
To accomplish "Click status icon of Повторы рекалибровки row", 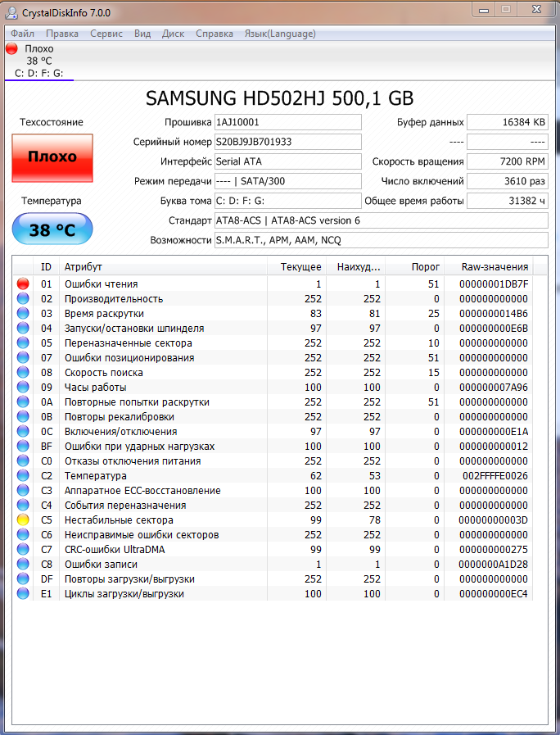I will (23, 417).
